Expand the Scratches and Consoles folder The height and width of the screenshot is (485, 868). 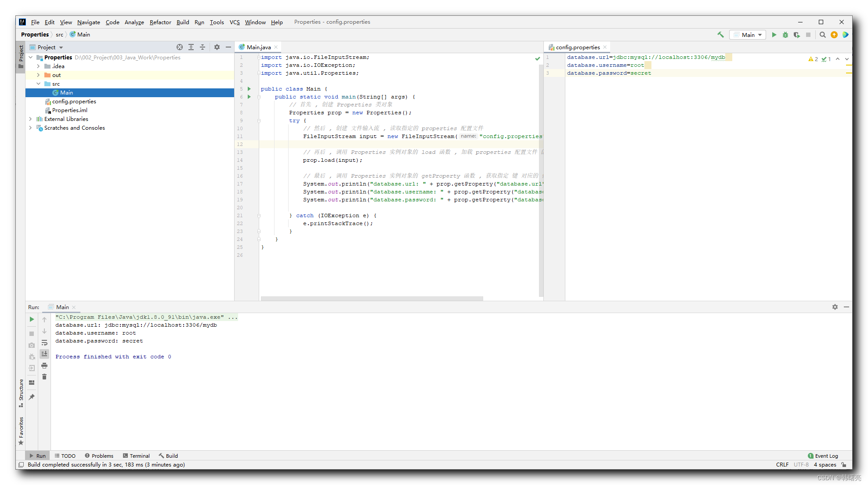pyautogui.click(x=30, y=127)
